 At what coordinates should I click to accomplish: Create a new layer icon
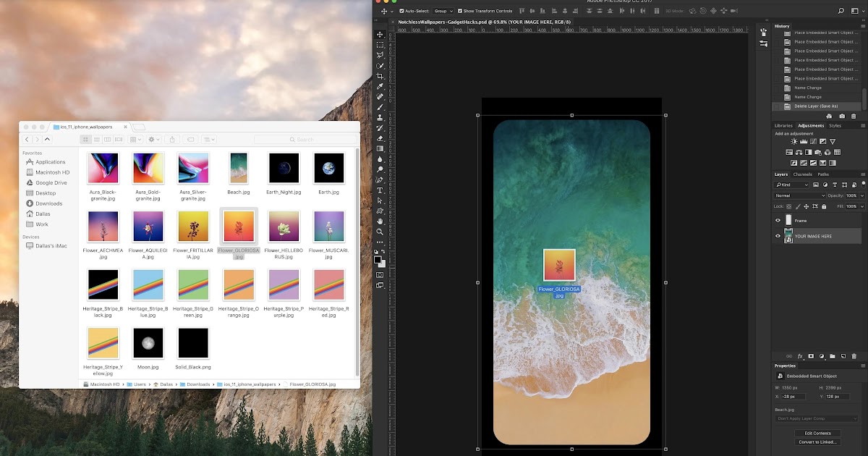(x=843, y=356)
